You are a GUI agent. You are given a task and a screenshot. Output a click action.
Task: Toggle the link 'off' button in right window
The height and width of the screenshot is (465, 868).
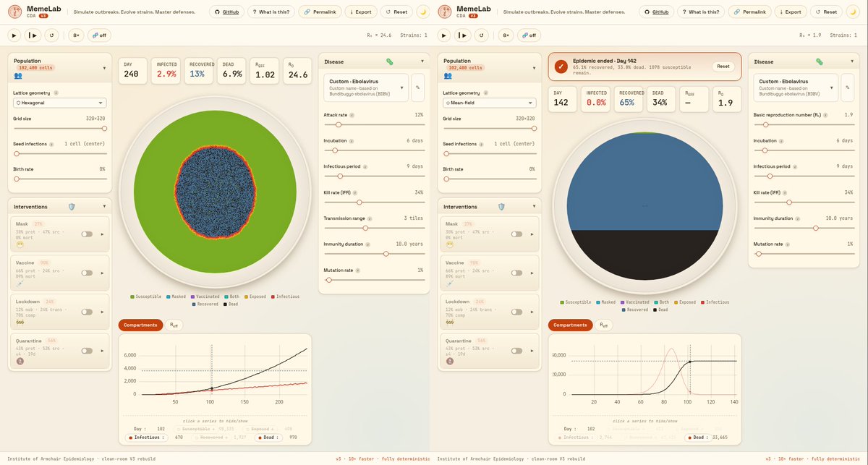coord(528,35)
